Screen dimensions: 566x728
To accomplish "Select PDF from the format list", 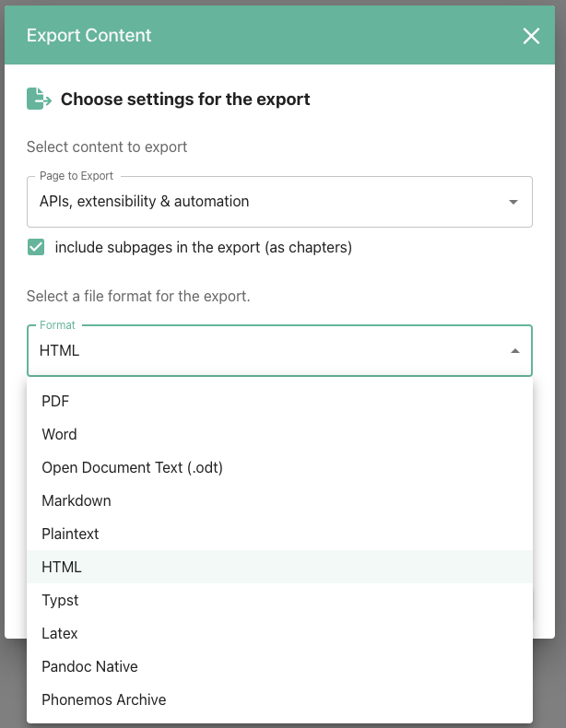I will pyautogui.click(x=55, y=401).
